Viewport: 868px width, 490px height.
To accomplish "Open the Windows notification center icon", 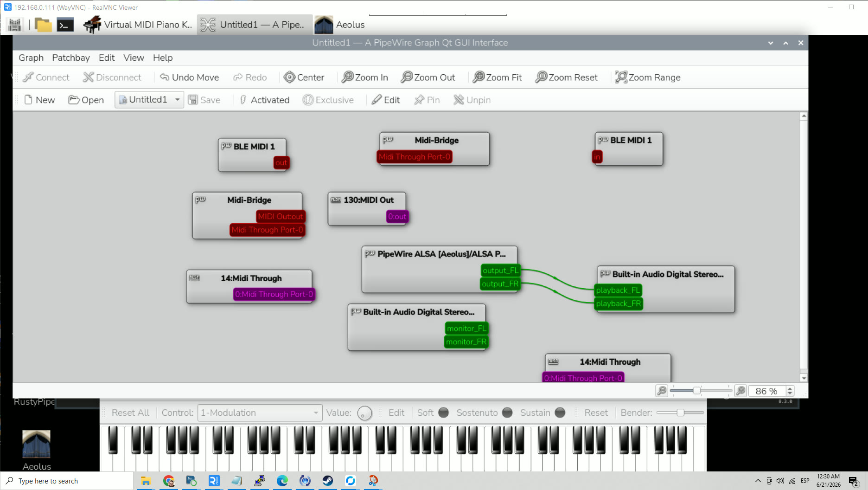I will [853, 481].
